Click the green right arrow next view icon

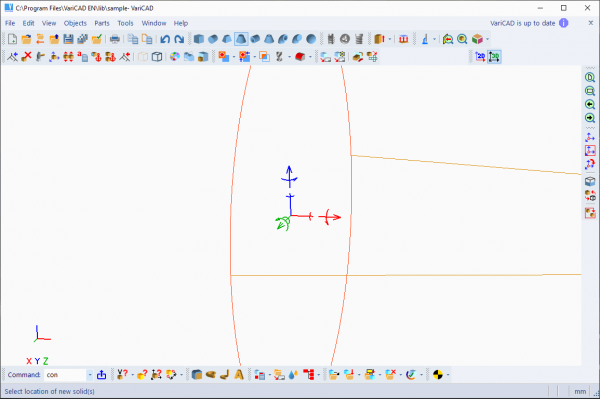[590, 118]
